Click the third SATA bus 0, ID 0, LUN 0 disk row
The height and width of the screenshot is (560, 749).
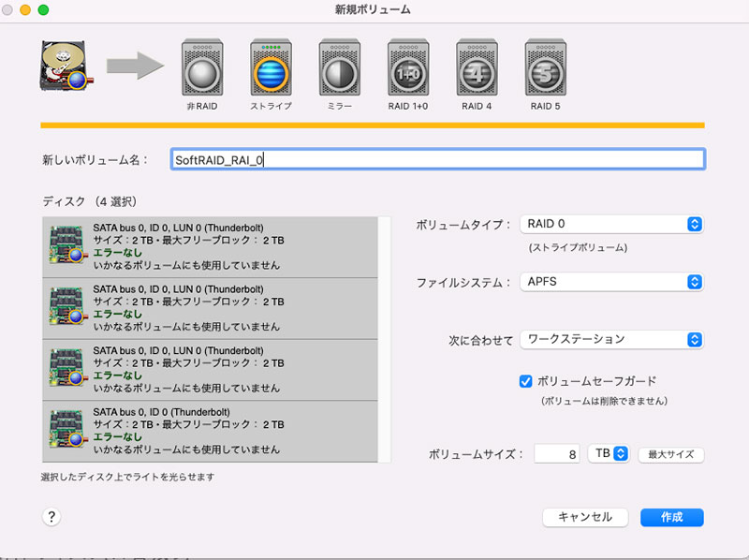210,370
